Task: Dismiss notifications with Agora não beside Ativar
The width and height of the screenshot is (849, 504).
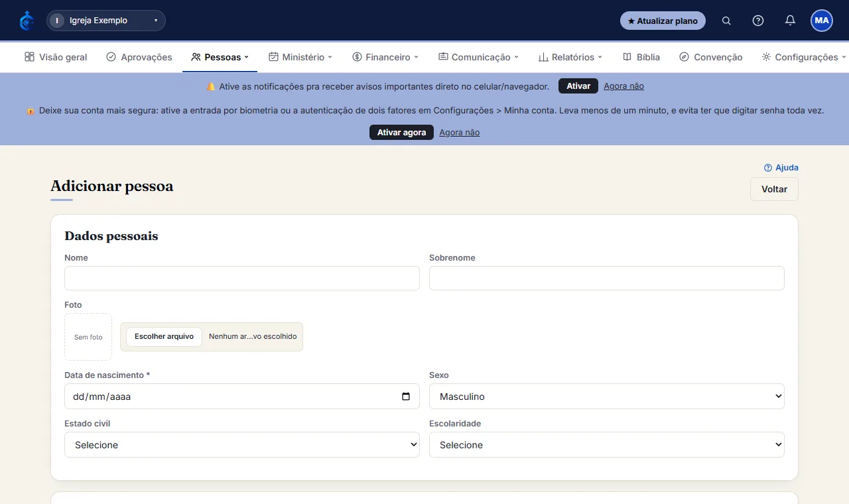Action: pyautogui.click(x=623, y=86)
